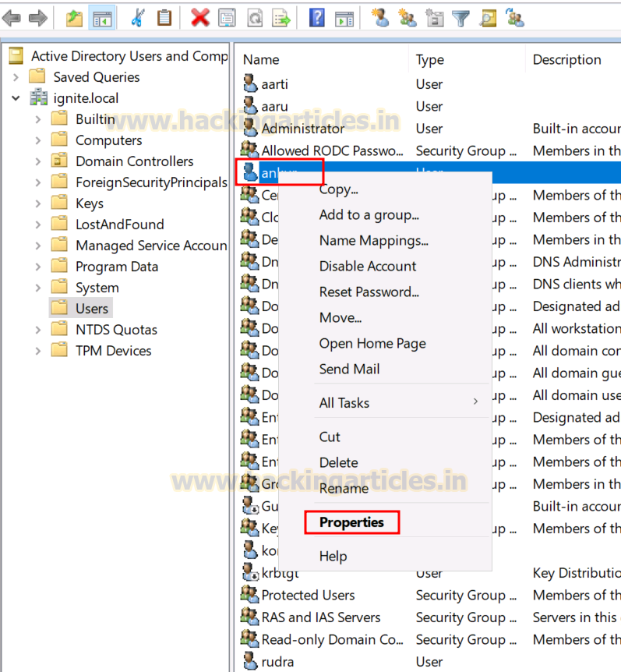Create a new group with toolbar icon
Screen dimensions: 621x672
407,18
